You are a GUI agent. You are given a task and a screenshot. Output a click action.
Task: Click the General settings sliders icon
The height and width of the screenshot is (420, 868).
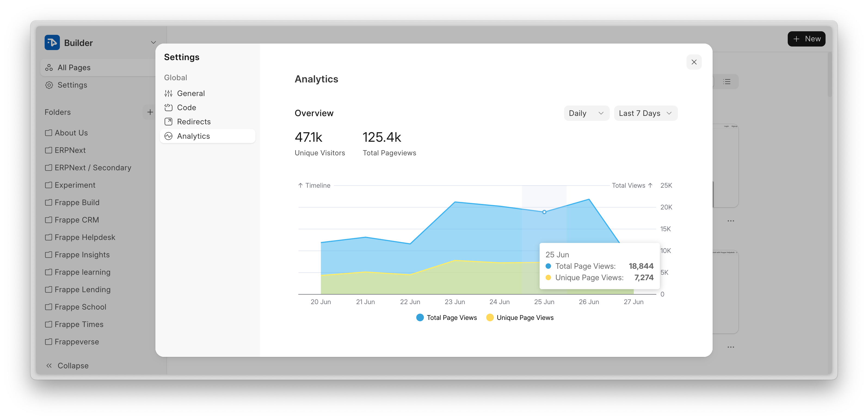pos(168,93)
